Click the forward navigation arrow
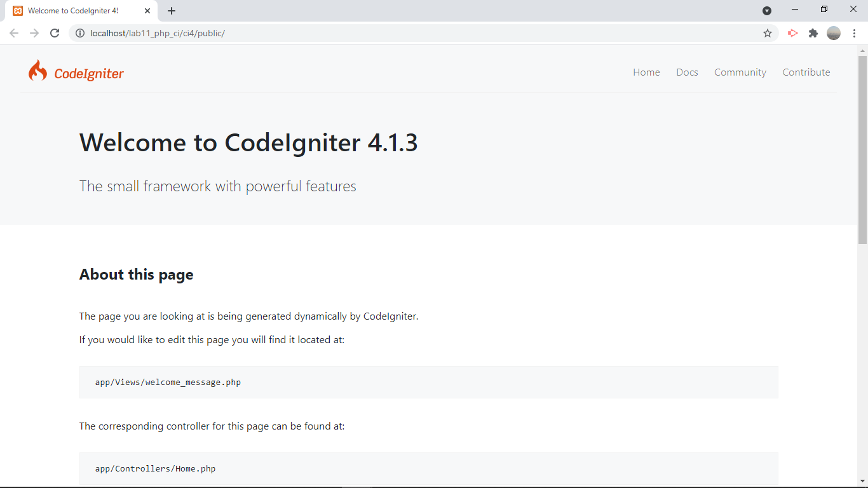Image resolution: width=868 pixels, height=488 pixels. [x=34, y=33]
